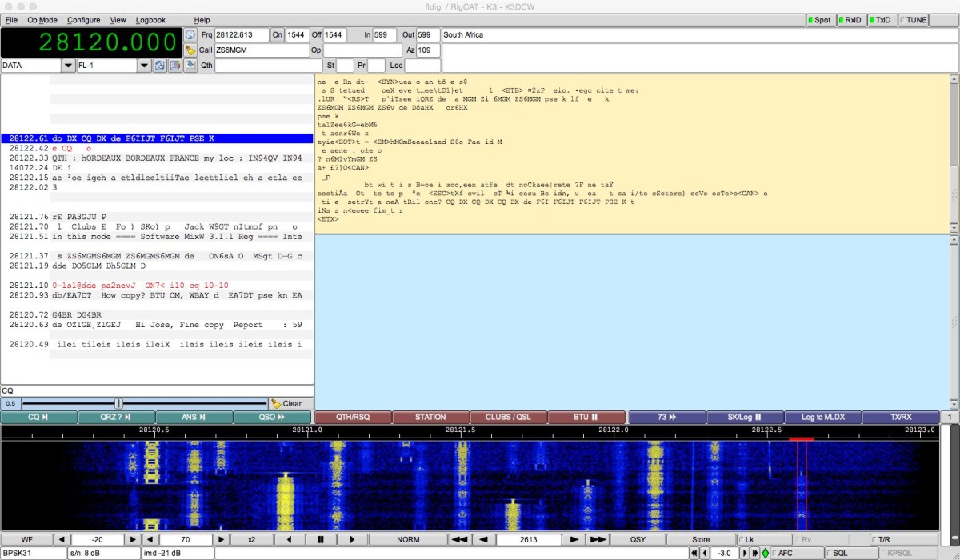The image size is (960, 560).
Task: Increase squelch with the single right arrow near -3.0
Action: tap(745, 553)
